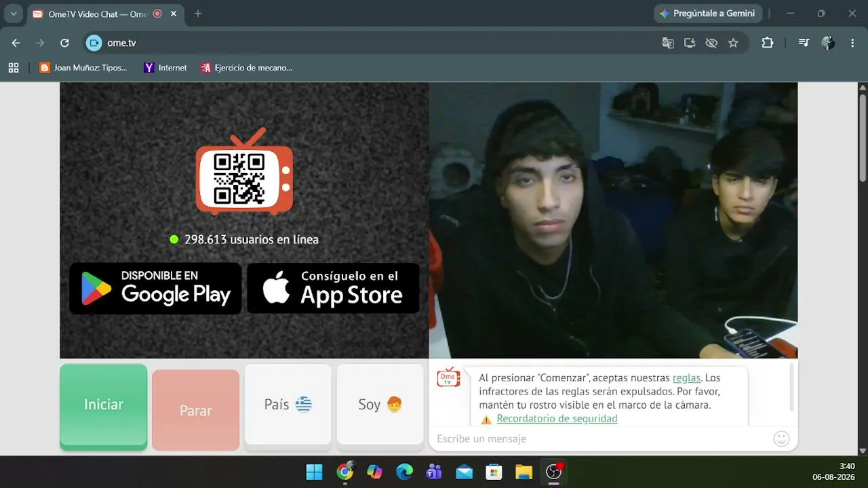Image resolution: width=868 pixels, height=488 pixels.
Task: Open the Soy gender selector
Action: [380, 407]
